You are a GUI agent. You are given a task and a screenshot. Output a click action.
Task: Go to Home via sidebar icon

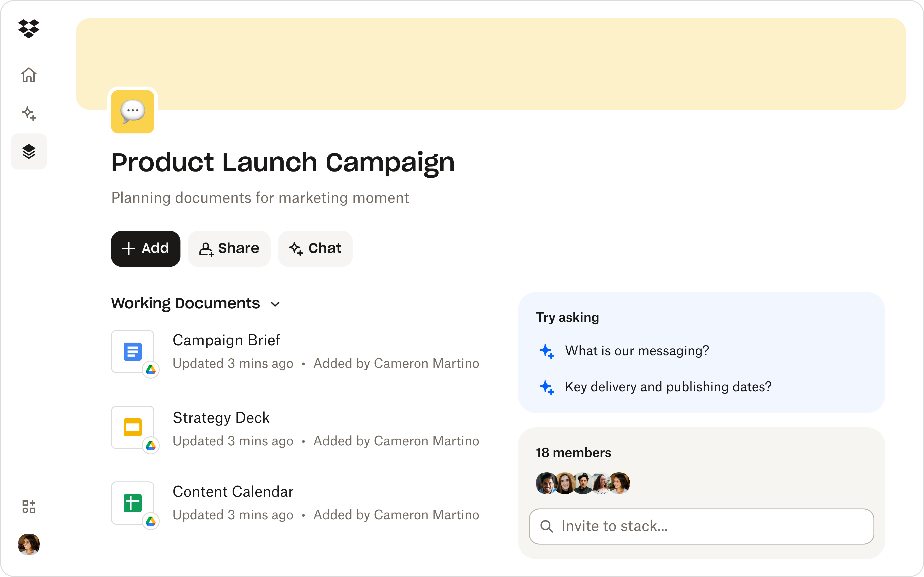pyautogui.click(x=29, y=75)
